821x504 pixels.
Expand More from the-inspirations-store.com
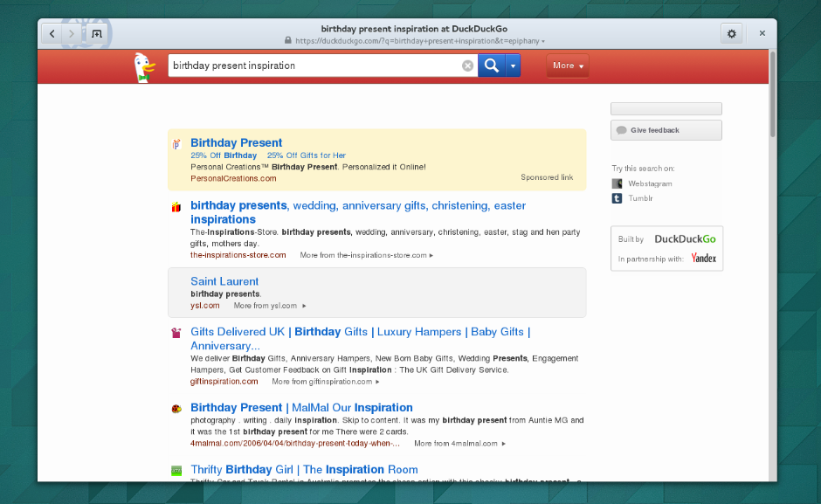tap(367, 255)
